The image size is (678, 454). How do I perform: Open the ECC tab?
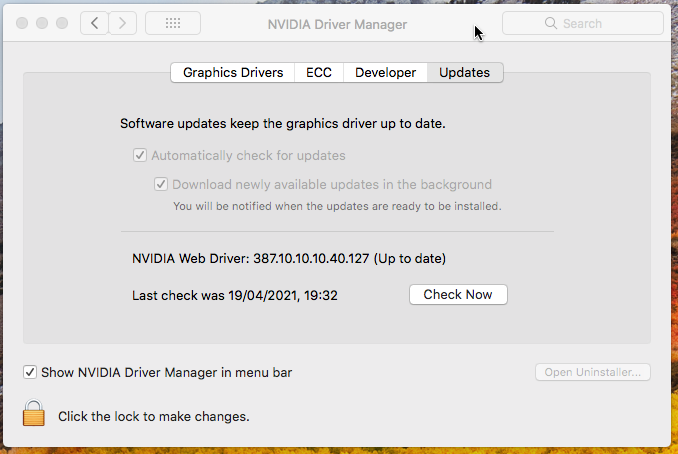[x=319, y=72]
